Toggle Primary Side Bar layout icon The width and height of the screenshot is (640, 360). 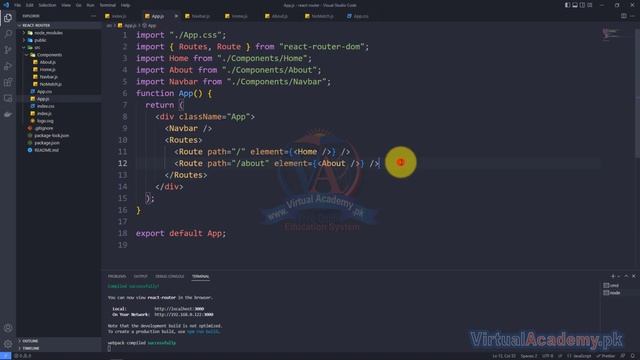pos(567,5)
